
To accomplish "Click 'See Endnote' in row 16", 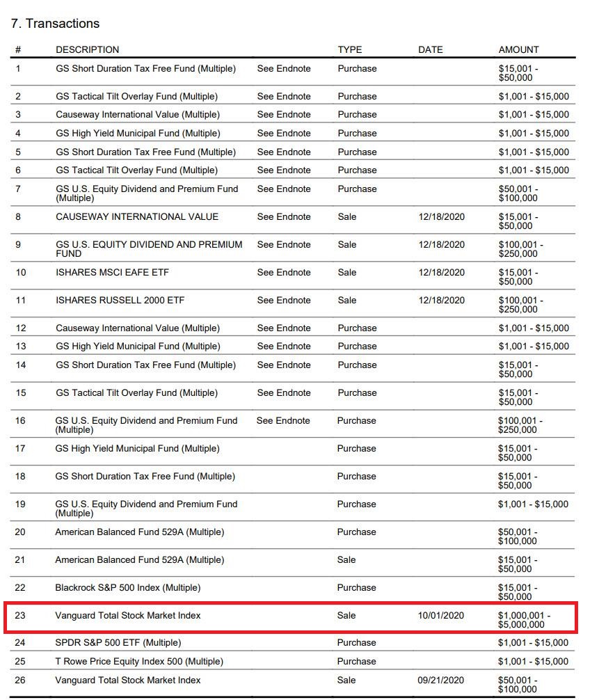I will [x=283, y=420].
